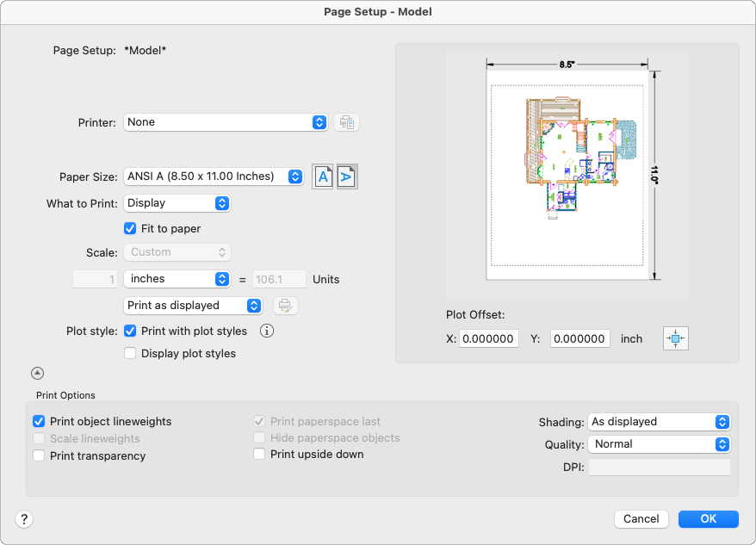Click the Cancel button

pyautogui.click(x=641, y=519)
